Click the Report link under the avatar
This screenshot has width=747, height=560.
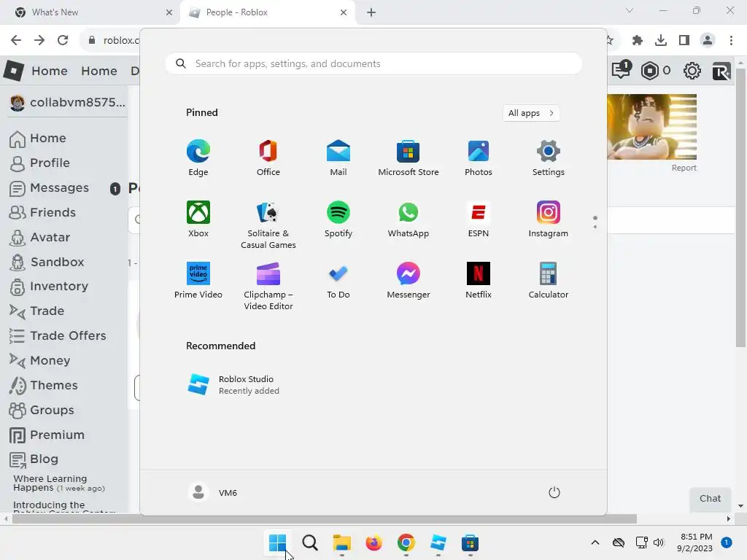coord(684,168)
